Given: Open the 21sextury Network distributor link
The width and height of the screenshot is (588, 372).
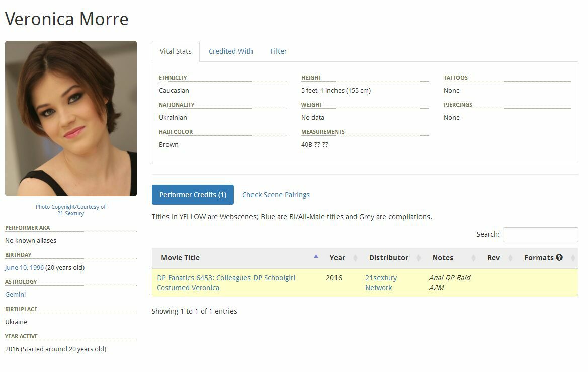Looking at the screenshot, I should coord(381,283).
